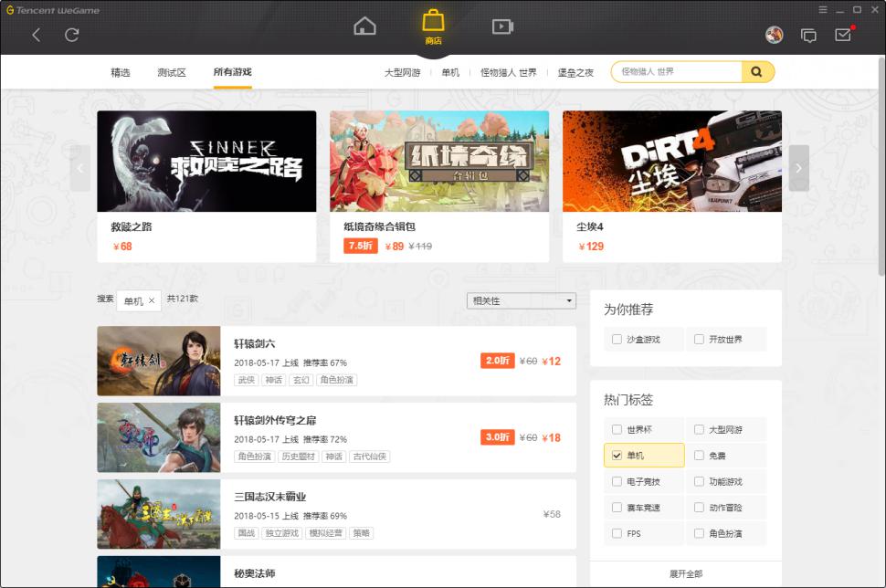Viewport: 886px width, 588px height.
Task: Open the video/live streaming panel icon
Action: [x=501, y=26]
